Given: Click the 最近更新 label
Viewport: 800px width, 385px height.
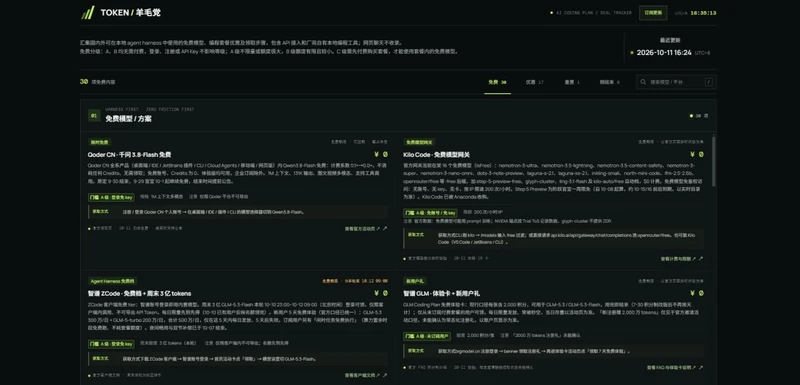Looking at the screenshot, I should coord(670,40).
